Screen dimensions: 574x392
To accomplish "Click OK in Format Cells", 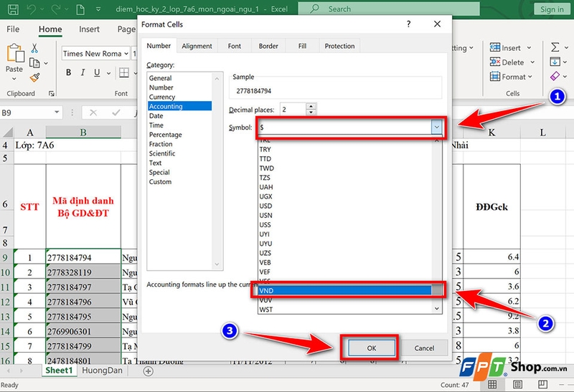I will (372, 348).
